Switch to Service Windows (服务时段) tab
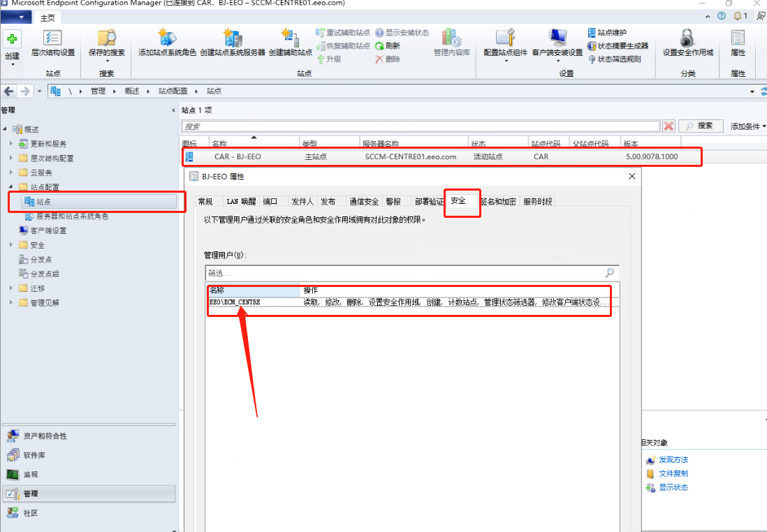 (538, 202)
